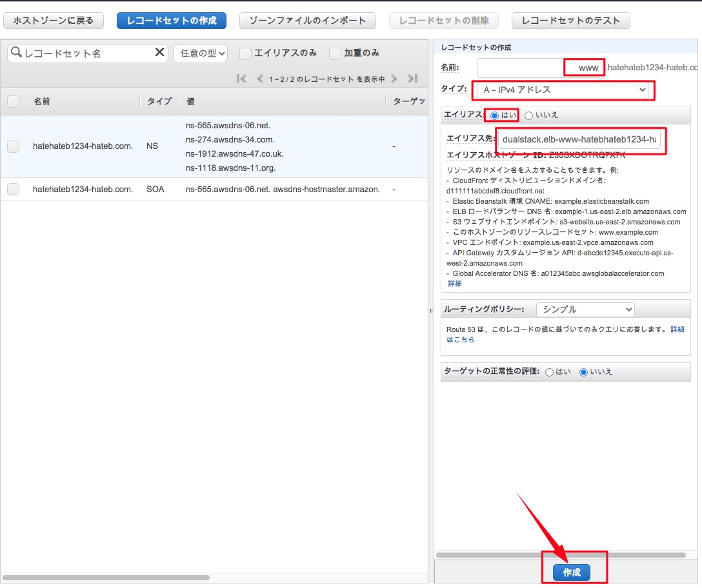Select the NS record row checkbox
This screenshot has height=588, width=702.
[14, 146]
